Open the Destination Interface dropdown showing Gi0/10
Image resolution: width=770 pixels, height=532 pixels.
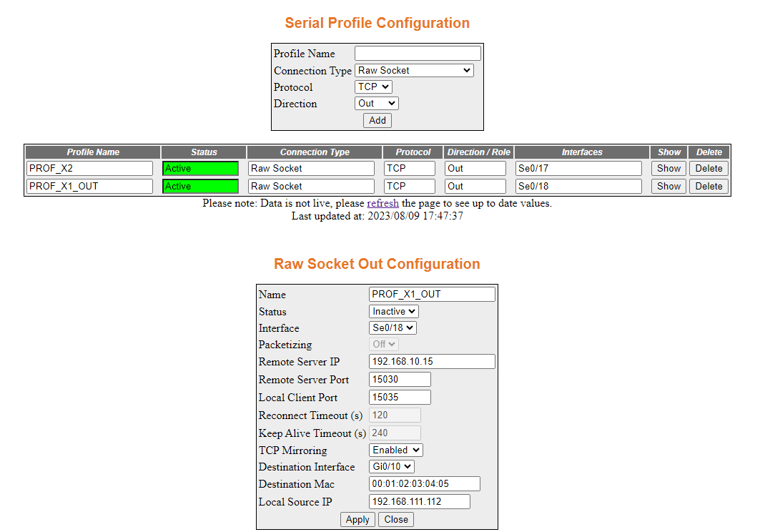click(x=390, y=467)
